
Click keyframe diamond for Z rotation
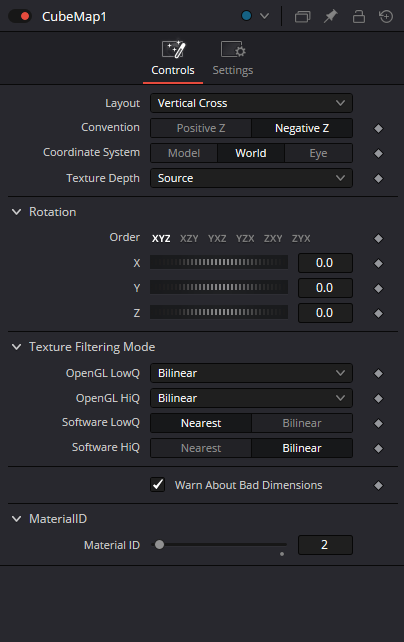coord(379,313)
